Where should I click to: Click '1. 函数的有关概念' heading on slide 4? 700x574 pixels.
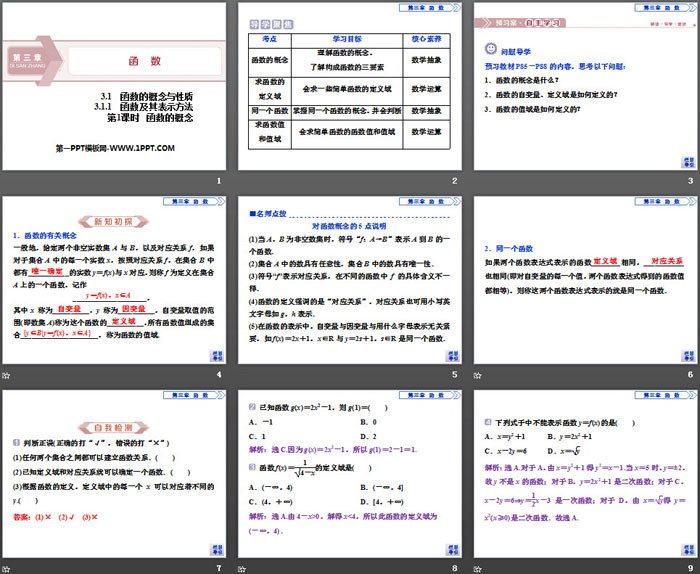coord(45,235)
